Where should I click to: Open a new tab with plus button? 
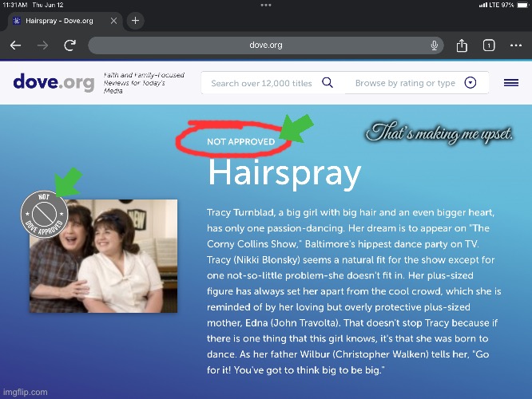135,21
